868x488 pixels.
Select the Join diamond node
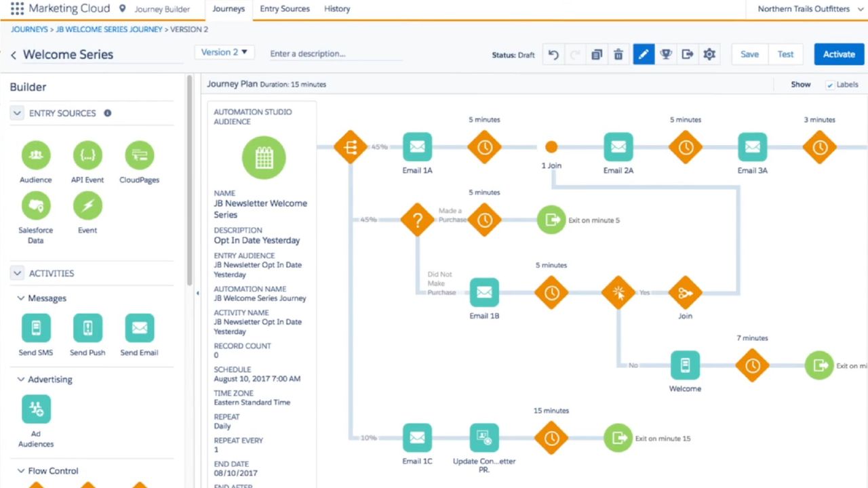(x=686, y=292)
